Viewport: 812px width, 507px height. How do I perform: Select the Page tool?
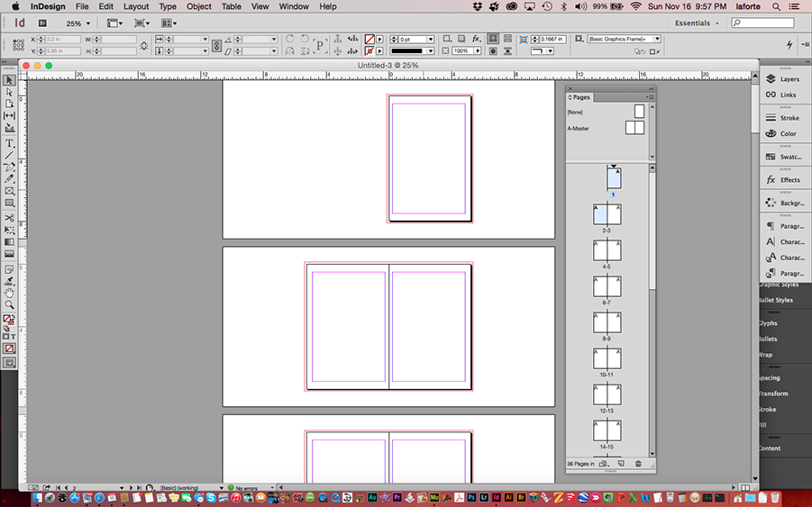click(x=9, y=104)
